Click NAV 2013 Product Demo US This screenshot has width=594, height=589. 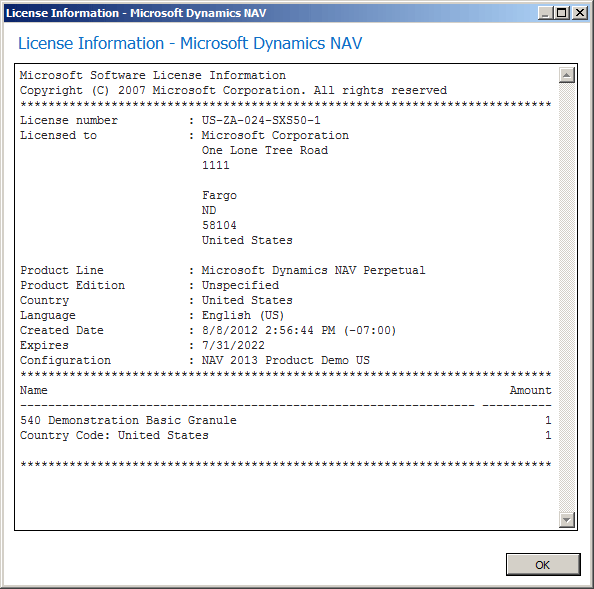pyautogui.click(x=286, y=360)
